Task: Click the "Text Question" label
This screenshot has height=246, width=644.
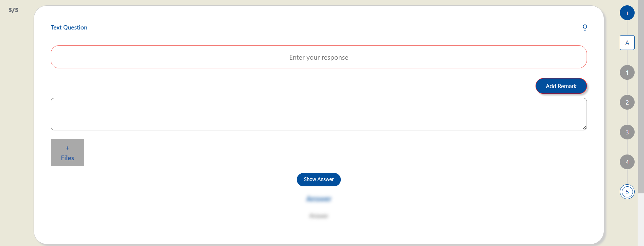Action: (69, 27)
